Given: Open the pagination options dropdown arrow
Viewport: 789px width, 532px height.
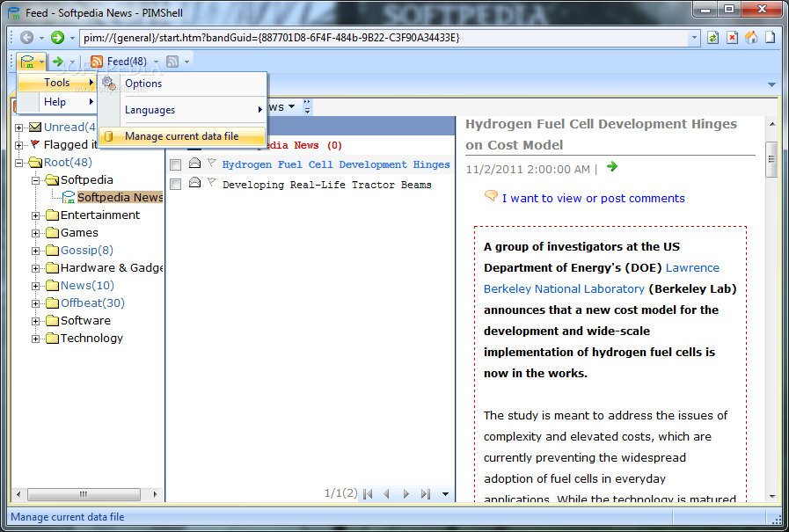Looking at the screenshot, I should 445,494.
